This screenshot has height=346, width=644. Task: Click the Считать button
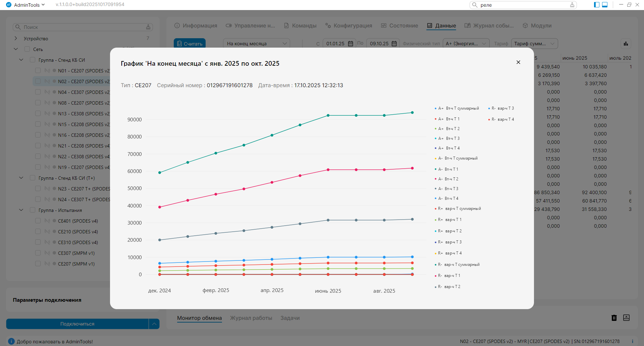pyautogui.click(x=190, y=44)
